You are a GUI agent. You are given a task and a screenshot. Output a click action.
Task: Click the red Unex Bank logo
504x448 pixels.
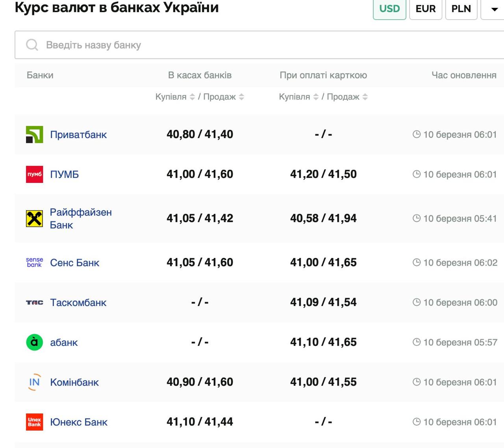(34, 422)
